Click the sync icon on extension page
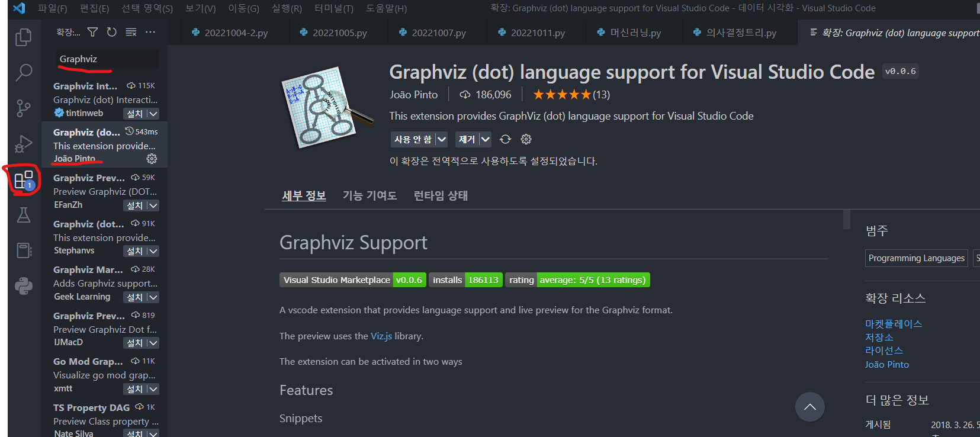The image size is (980, 437). 505,139
